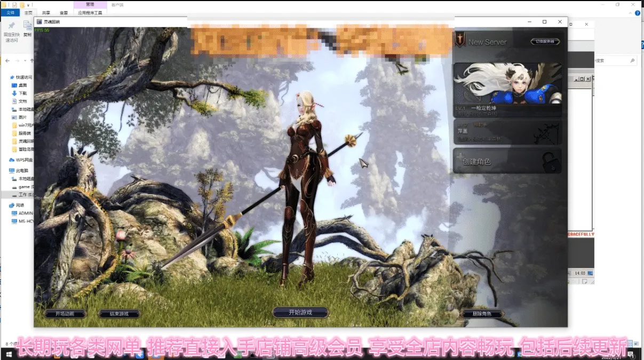Viewport: 644px width, 360px height.
Task: Click the 结束游戏 end game button
Action: pos(120,314)
